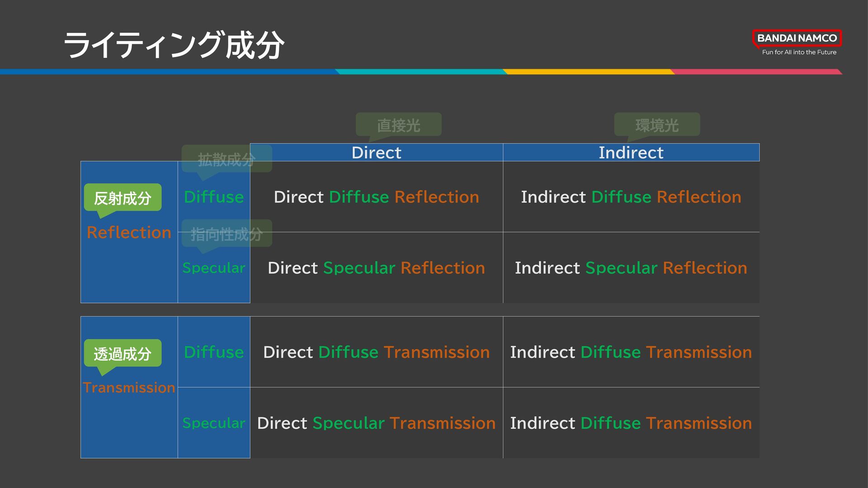Select the Indirect Diffuse Reflection cell
Screen dimensions: 868x488
coord(631,197)
